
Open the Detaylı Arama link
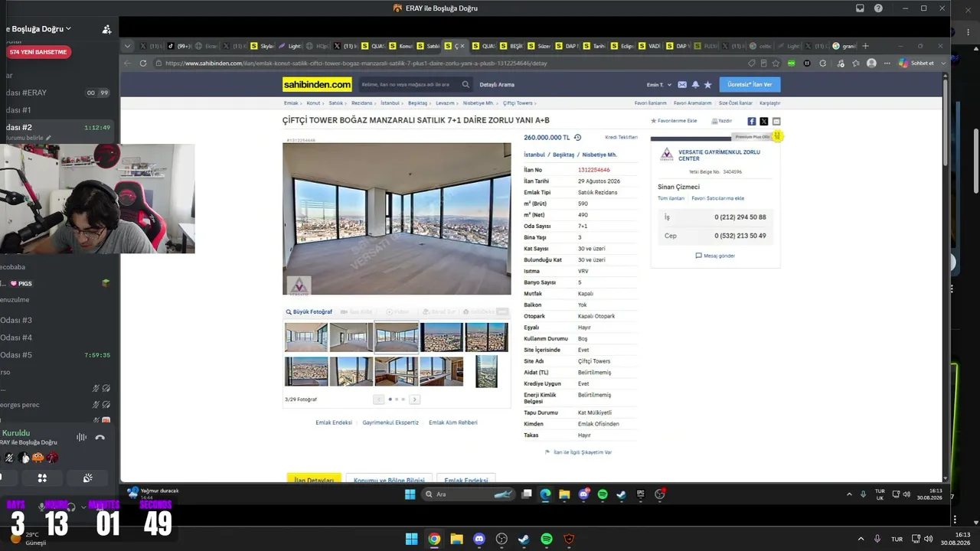497,84
